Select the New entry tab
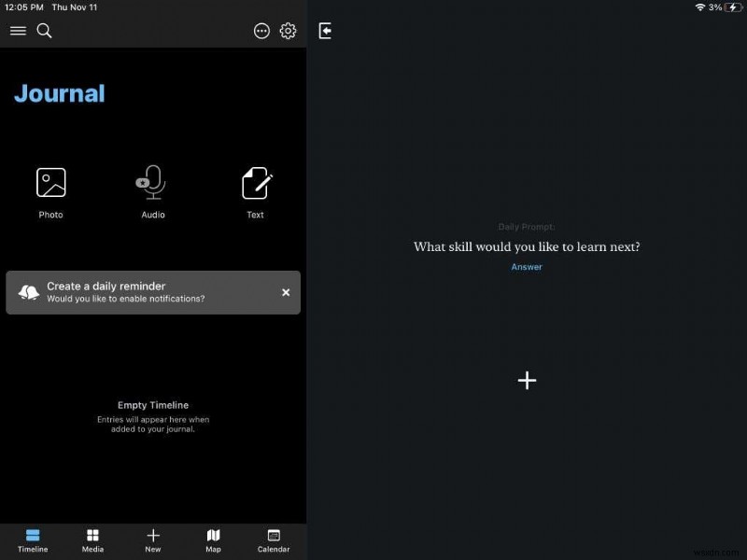 tap(153, 541)
